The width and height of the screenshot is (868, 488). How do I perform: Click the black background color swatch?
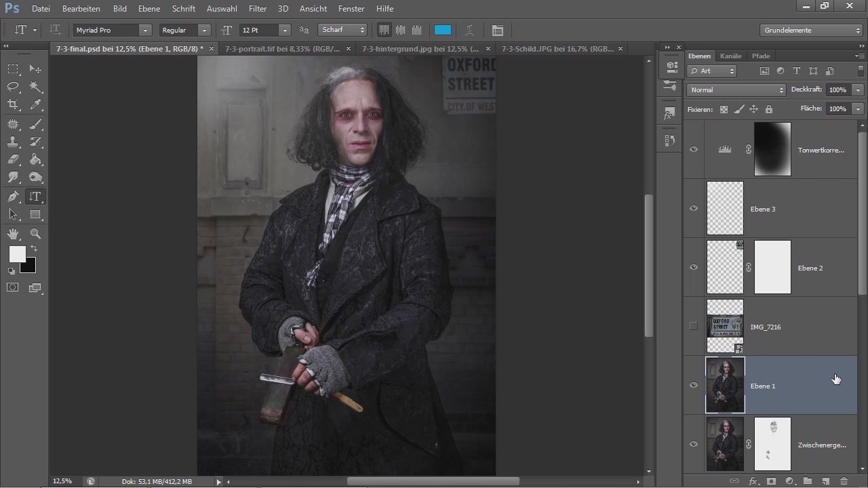coord(28,265)
